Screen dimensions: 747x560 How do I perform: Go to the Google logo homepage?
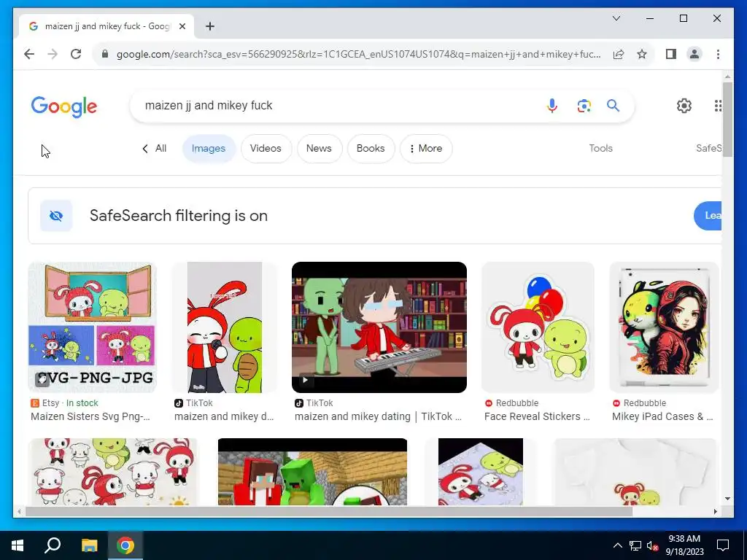(x=64, y=106)
